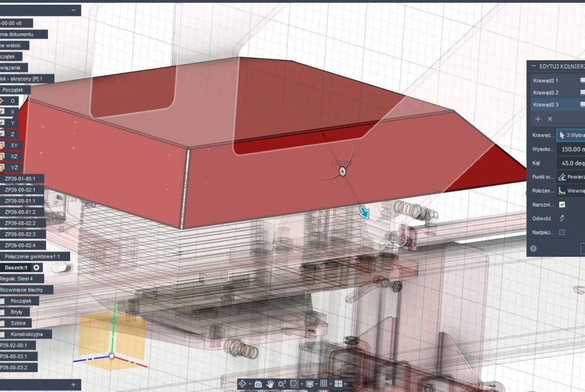The height and width of the screenshot is (392, 585).
Task: Open the Położenie dropdown
Action: (x=570, y=191)
